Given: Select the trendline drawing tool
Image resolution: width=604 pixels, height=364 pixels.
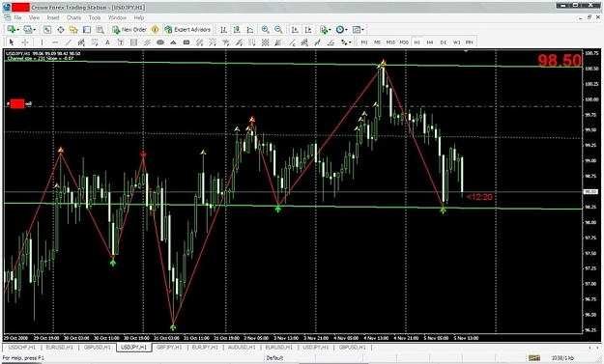Looking at the screenshot, I should click(x=69, y=42).
